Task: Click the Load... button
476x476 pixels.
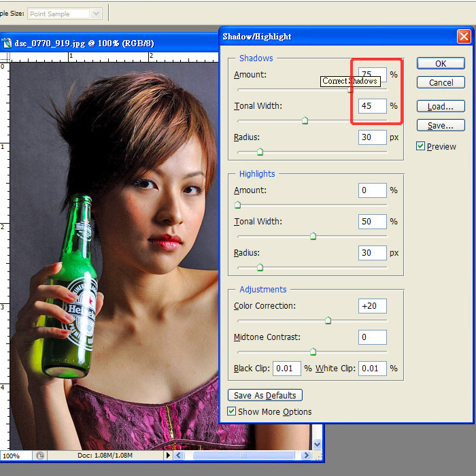Action: (441, 107)
